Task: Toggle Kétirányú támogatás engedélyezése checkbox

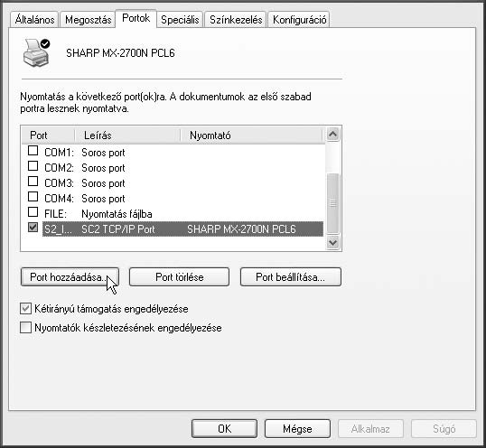Action: 25,309
